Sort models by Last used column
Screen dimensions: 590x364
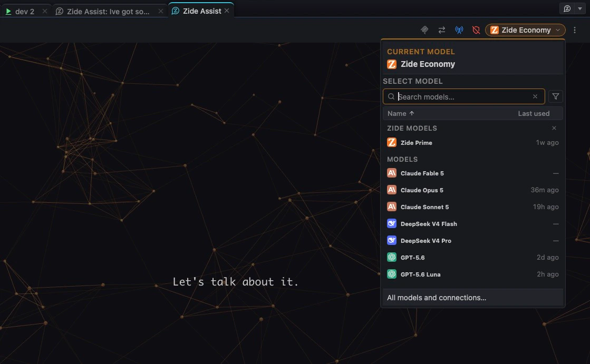coord(534,113)
